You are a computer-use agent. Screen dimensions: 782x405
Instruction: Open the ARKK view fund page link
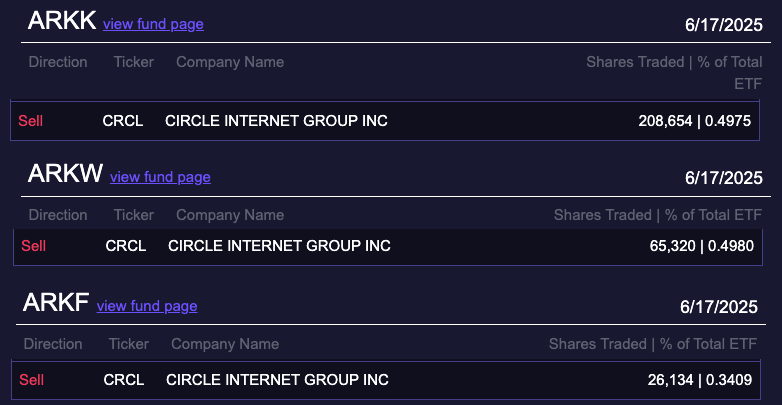(153, 24)
